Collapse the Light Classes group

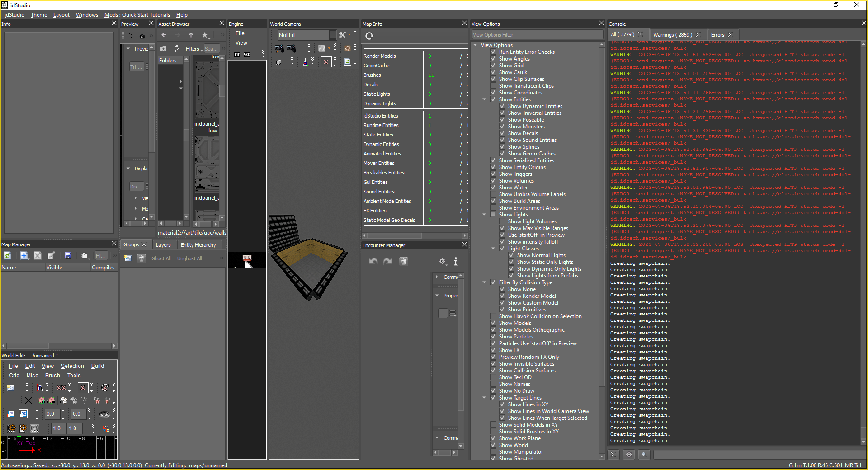coord(494,249)
